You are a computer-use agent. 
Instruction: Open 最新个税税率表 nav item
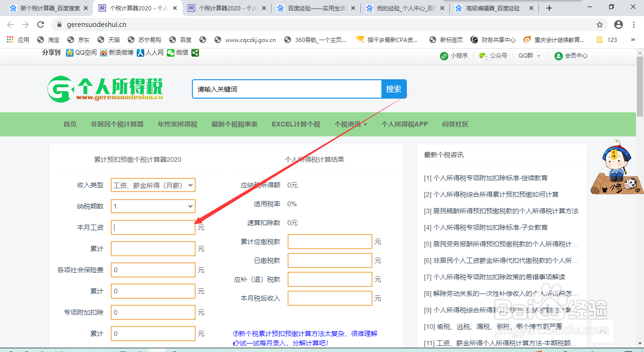point(235,124)
